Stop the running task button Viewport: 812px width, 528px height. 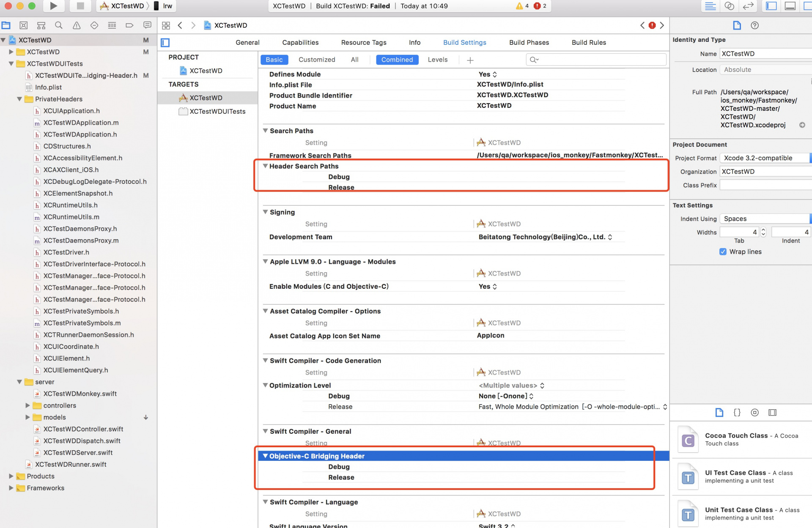[x=80, y=6]
